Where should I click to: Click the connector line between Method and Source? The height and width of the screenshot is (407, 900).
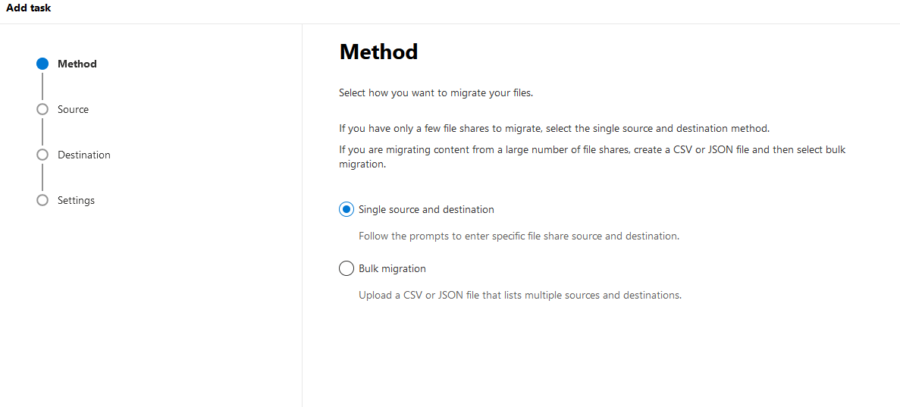coord(42,86)
